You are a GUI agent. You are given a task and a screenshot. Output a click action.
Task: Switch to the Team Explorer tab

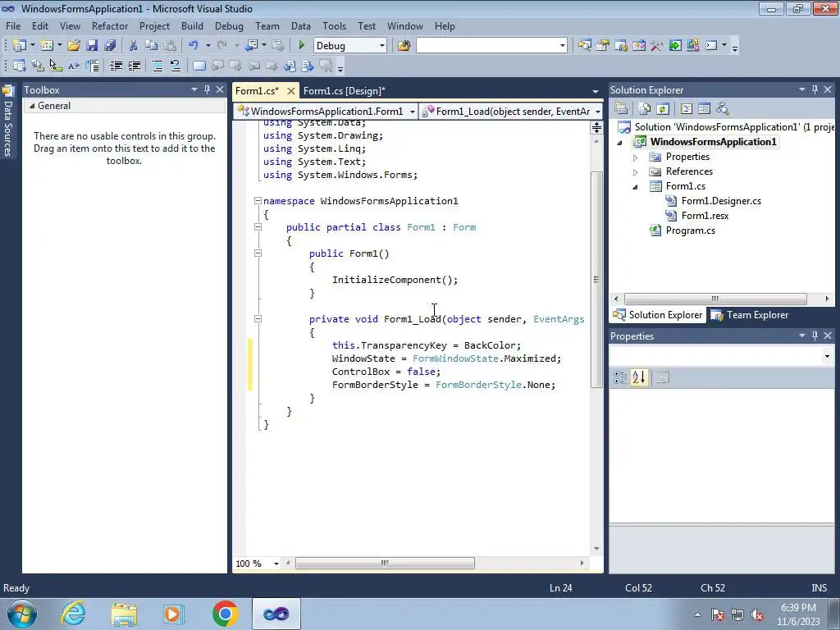[751, 315]
